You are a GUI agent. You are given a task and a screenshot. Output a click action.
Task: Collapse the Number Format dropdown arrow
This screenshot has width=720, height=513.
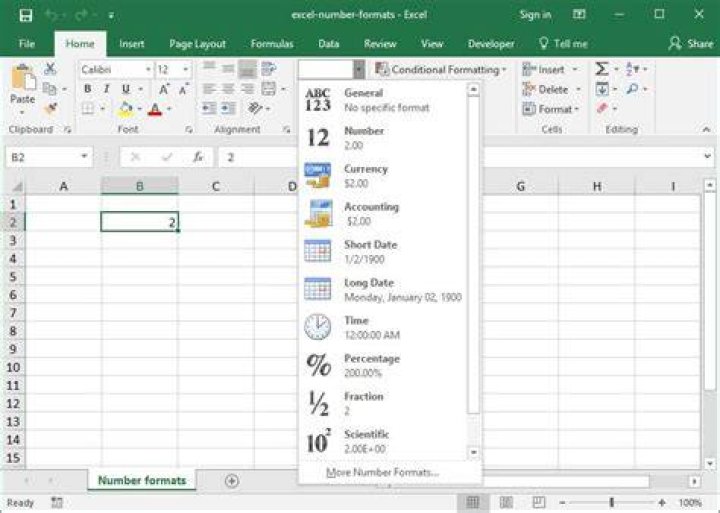pyautogui.click(x=359, y=70)
